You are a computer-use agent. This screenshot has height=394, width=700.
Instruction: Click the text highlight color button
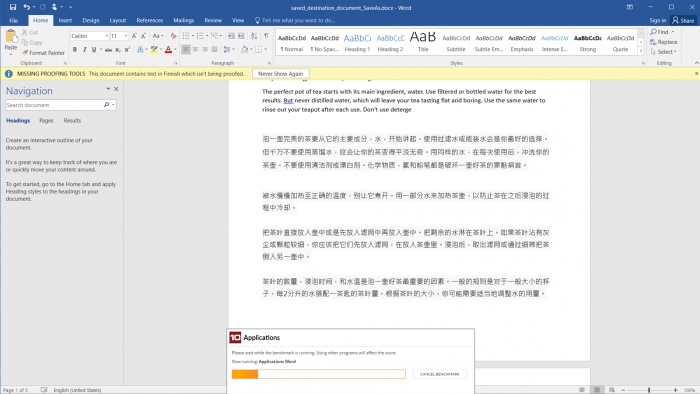tap(154, 50)
